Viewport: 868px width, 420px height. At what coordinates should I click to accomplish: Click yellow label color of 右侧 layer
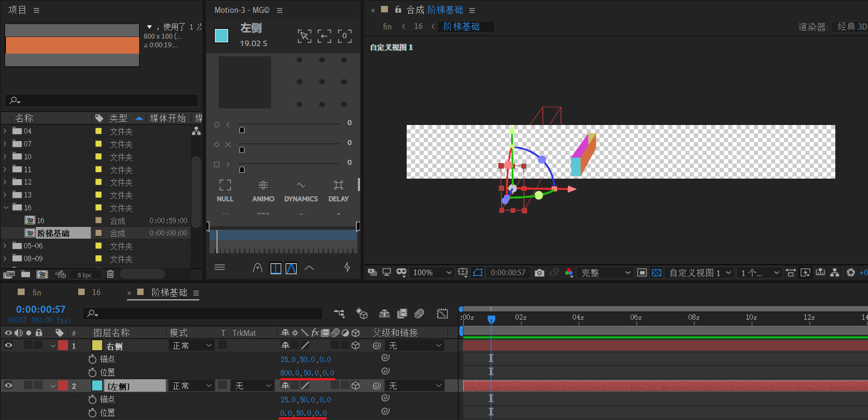click(x=97, y=345)
